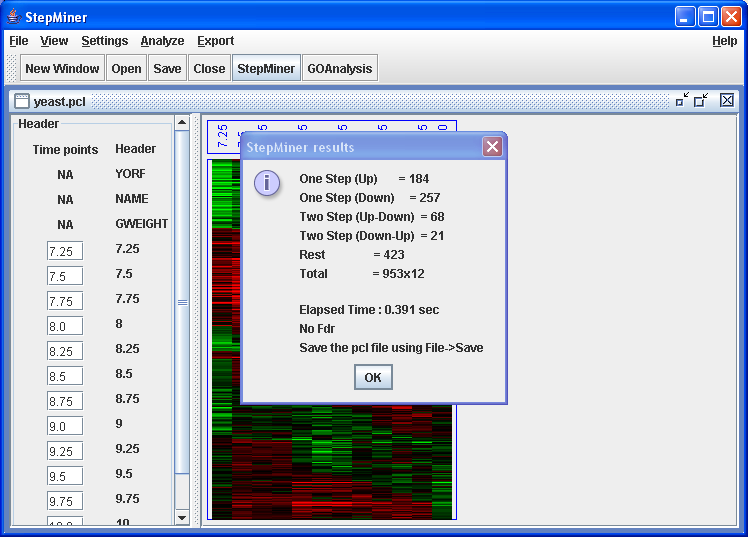Open the Settings menu
The height and width of the screenshot is (537, 748).
[104, 41]
